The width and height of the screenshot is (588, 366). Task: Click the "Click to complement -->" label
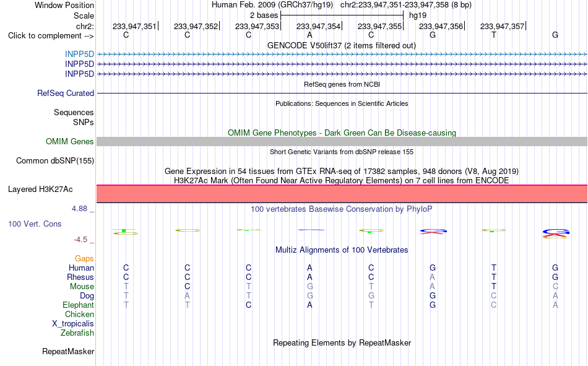pyautogui.click(x=51, y=36)
